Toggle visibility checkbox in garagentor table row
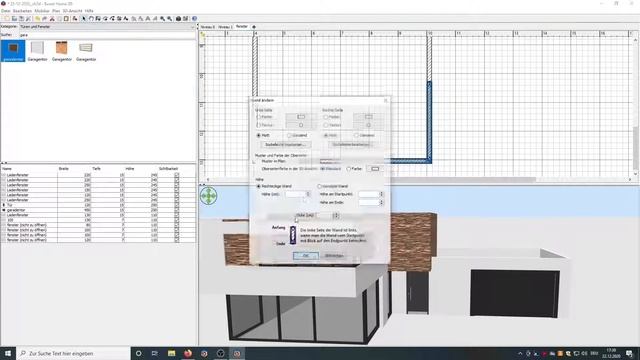Screen dimensions: 640x360 point(176,210)
